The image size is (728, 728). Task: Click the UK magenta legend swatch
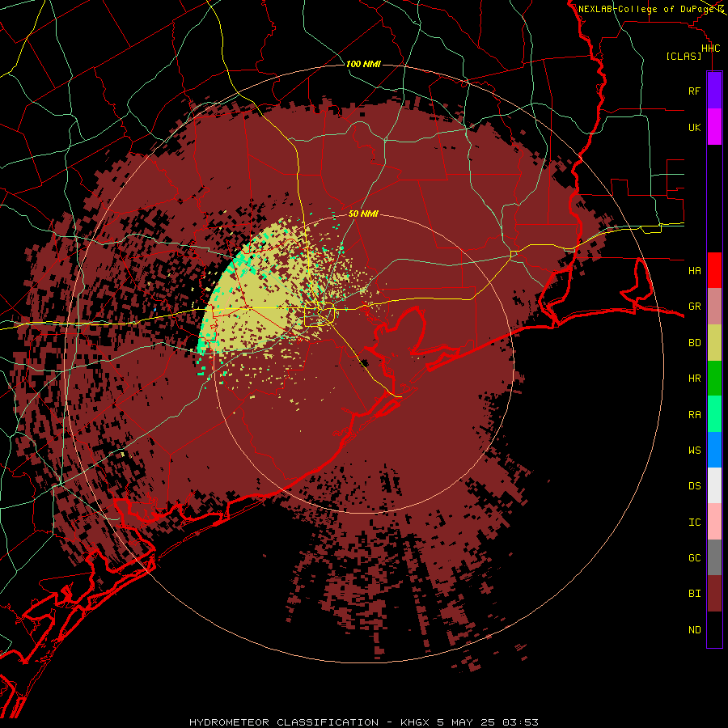pyautogui.click(x=714, y=127)
